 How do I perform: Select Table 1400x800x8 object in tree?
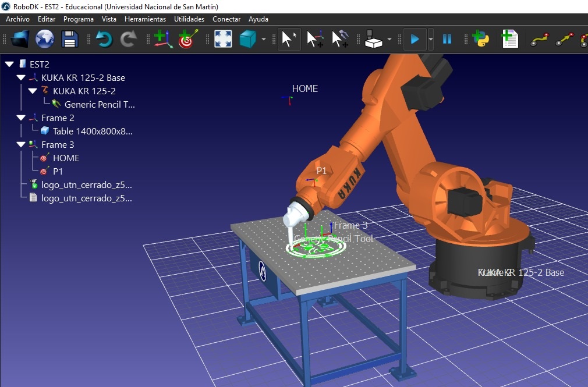point(92,132)
